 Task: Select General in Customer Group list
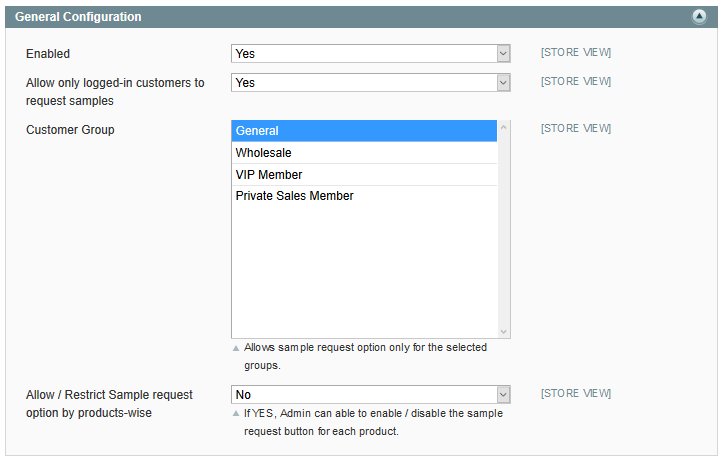click(x=364, y=131)
